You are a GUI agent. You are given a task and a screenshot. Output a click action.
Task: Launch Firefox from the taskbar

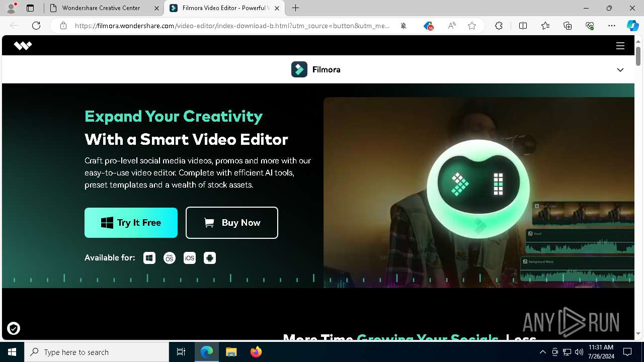click(256, 352)
